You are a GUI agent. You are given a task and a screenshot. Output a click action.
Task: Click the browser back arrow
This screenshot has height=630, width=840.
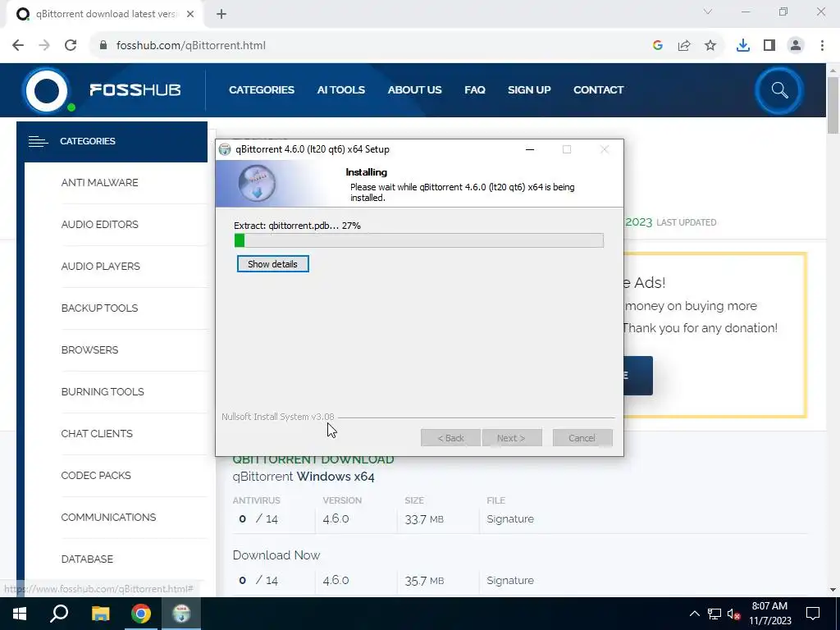[18, 46]
